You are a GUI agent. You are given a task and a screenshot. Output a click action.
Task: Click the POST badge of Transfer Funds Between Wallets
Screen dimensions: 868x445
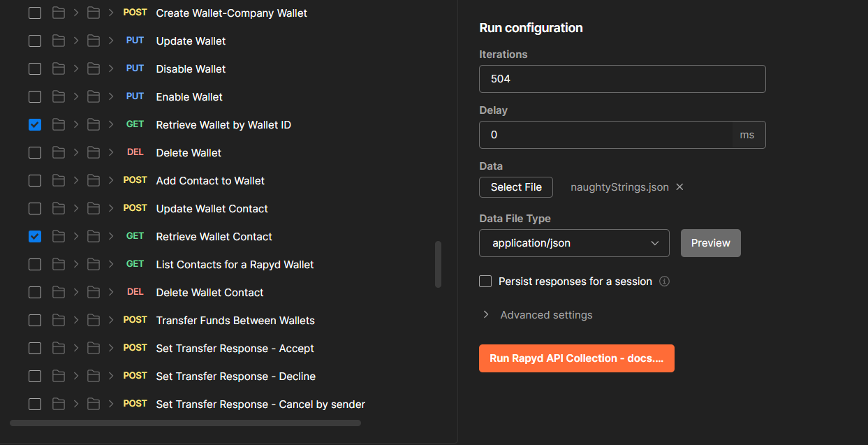[135, 320]
